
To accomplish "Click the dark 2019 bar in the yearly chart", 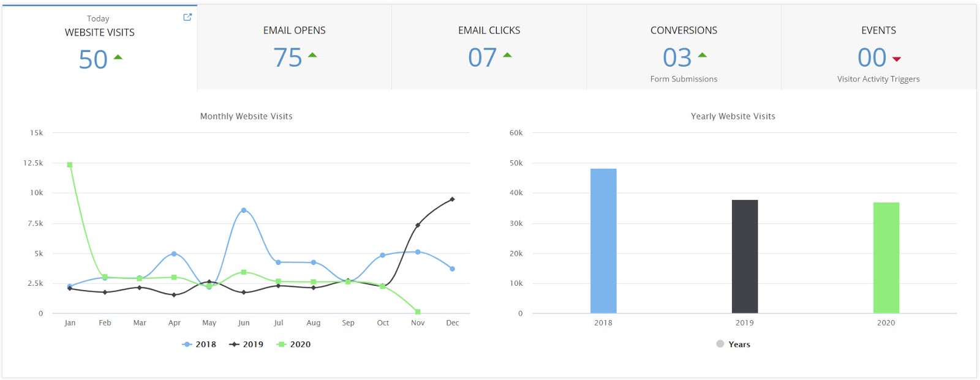I will [x=745, y=257].
